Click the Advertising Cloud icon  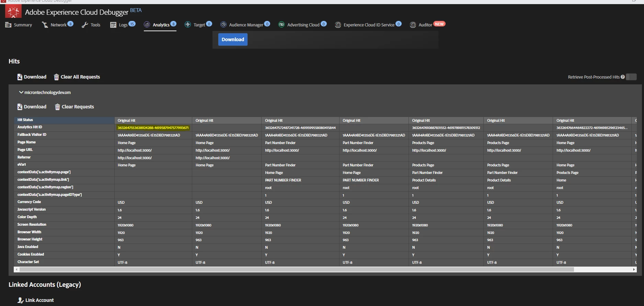point(281,24)
